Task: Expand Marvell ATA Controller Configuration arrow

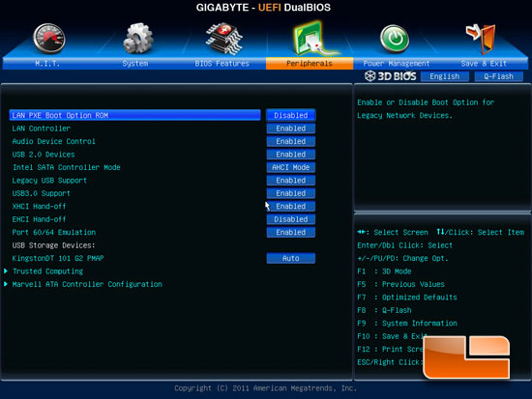Action: pyautogui.click(x=6, y=284)
